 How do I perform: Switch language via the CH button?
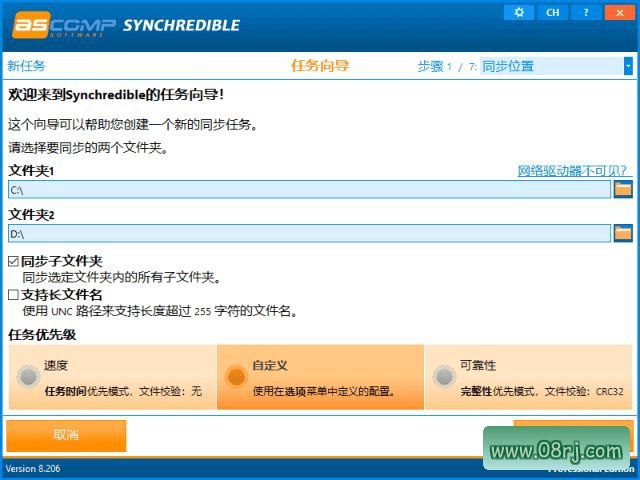pyautogui.click(x=553, y=13)
